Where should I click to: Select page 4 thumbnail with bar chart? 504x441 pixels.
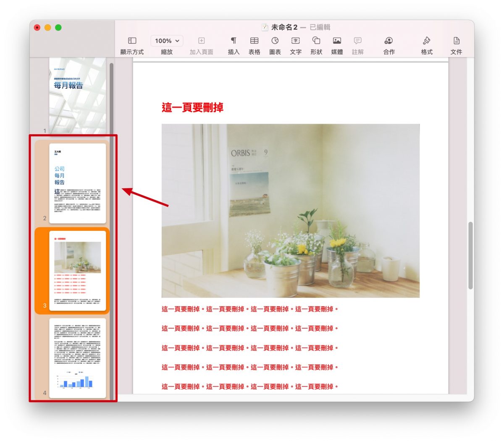pyautogui.click(x=78, y=358)
